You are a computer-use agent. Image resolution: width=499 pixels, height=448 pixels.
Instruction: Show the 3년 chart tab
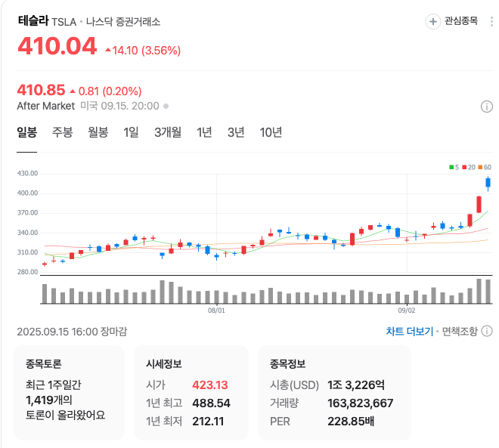coord(236,132)
